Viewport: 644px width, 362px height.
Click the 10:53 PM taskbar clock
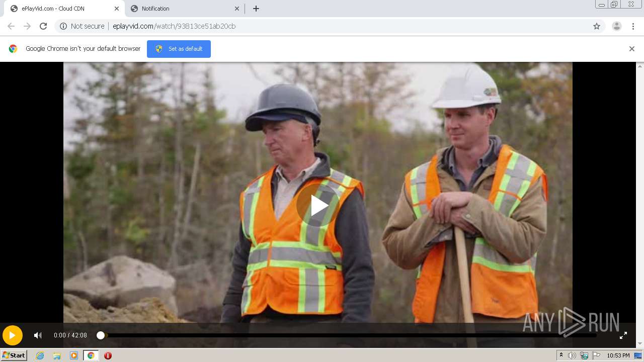(x=618, y=355)
